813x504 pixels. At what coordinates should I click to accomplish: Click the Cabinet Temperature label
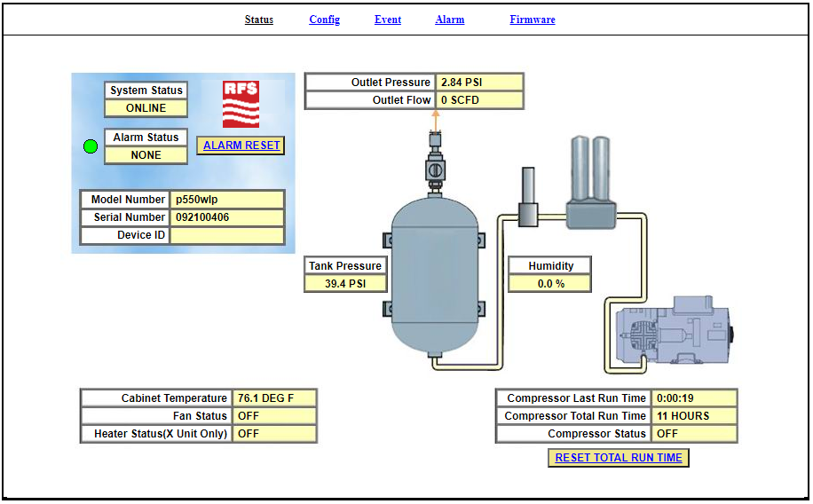156,398
